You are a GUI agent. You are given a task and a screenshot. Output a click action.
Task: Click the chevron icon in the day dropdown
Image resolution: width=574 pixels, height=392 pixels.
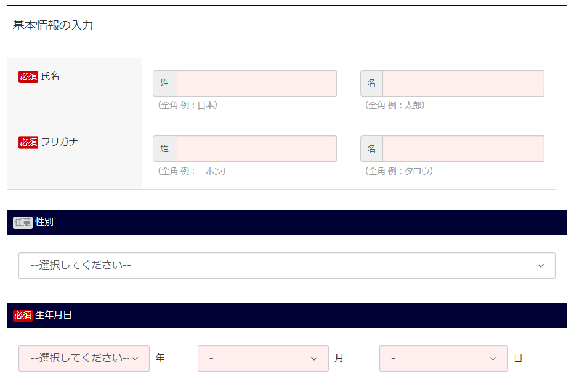pos(493,359)
